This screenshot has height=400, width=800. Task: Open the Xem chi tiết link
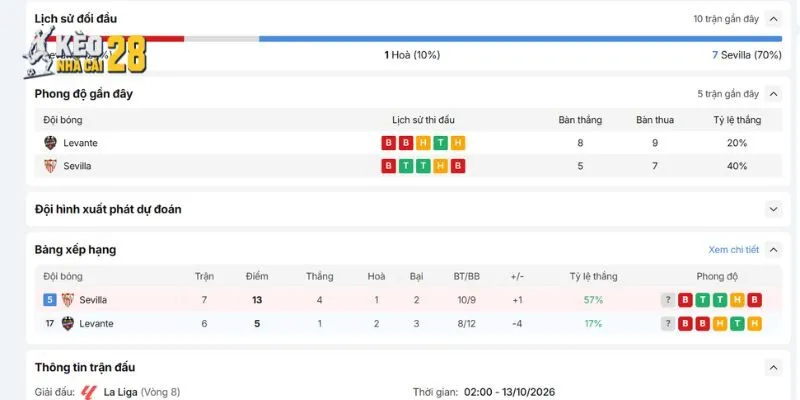tap(734, 249)
